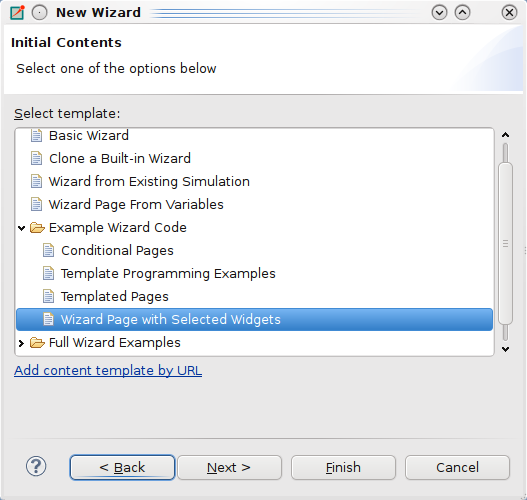The width and height of the screenshot is (527, 500).
Task: Choose the Templated Pages template
Action: [115, 296]
